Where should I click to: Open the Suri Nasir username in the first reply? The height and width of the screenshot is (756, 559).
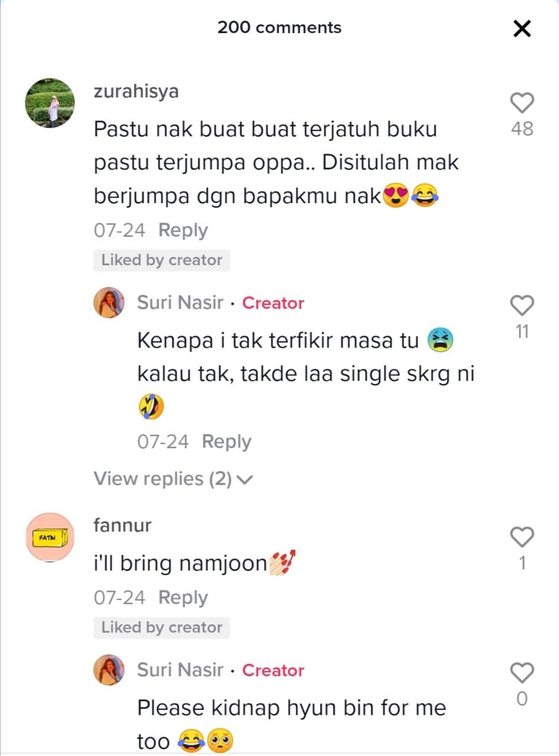coord(181,303)
